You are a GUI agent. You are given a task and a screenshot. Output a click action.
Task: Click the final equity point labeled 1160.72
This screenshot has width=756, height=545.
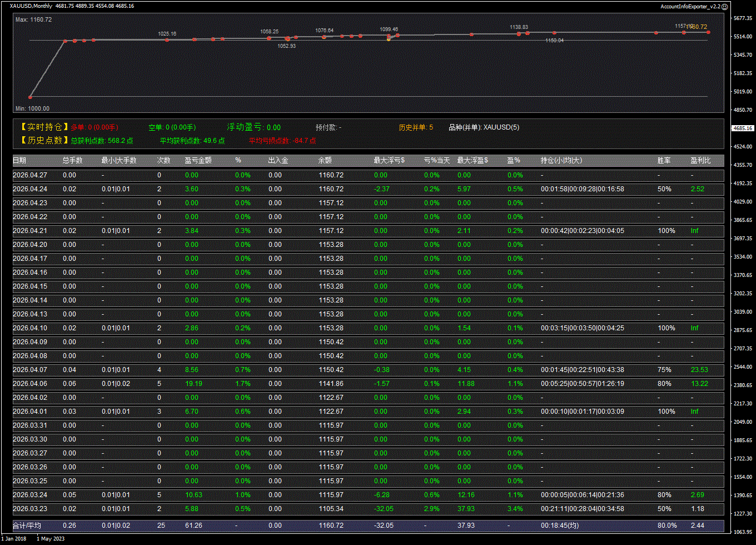(708, 32)
